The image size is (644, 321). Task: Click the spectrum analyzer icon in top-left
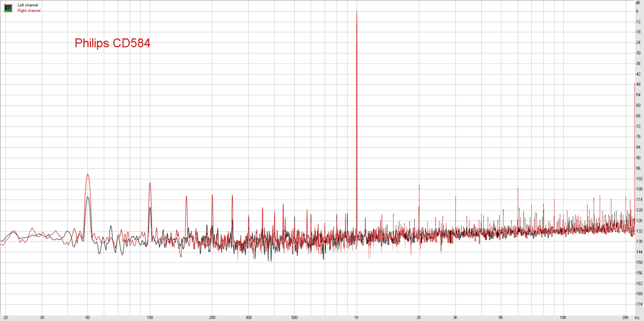click(x=8, y=8)
